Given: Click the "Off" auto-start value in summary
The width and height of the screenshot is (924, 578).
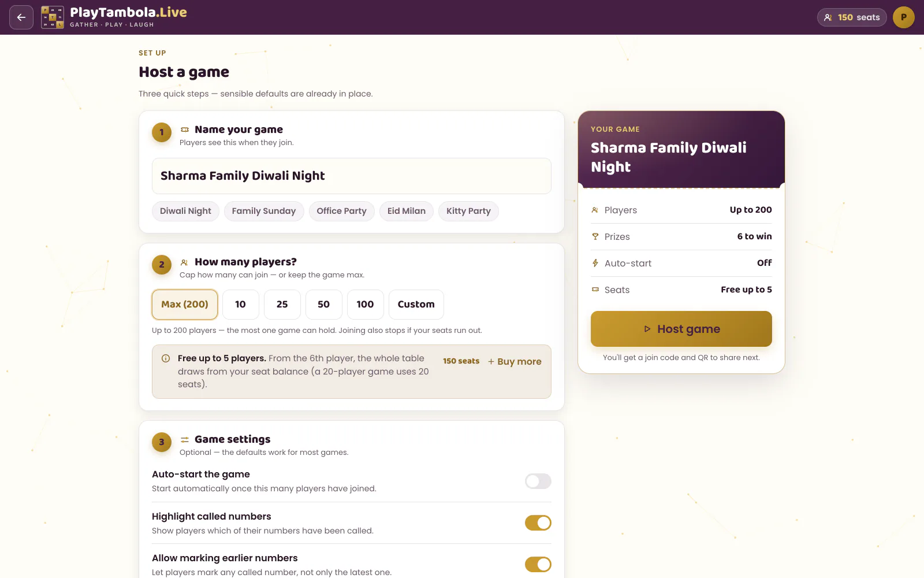Looking at the screenshot, I should click(x=765, y=263).
